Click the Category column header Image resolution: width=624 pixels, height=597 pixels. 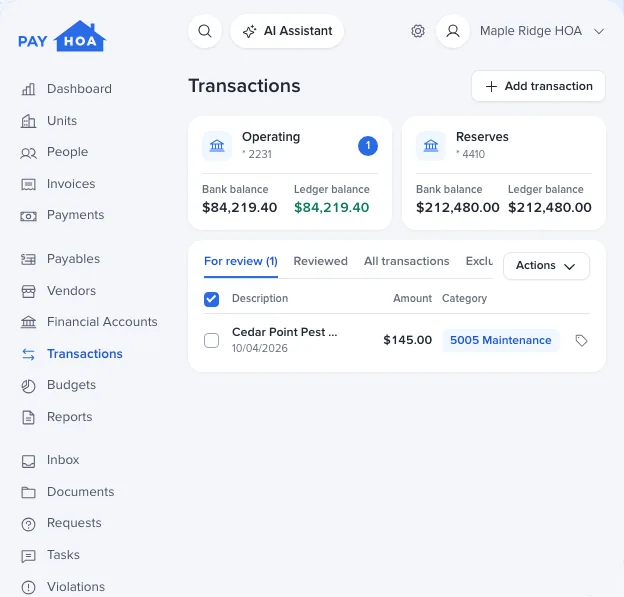[464, 298]
